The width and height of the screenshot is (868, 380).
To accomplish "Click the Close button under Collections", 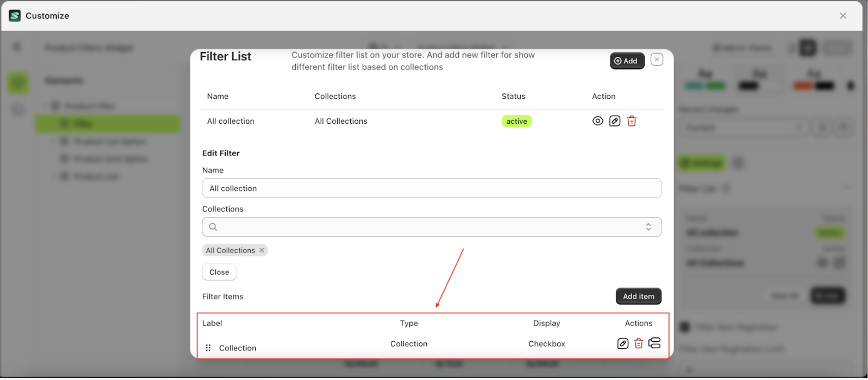I will click(219, 272).
